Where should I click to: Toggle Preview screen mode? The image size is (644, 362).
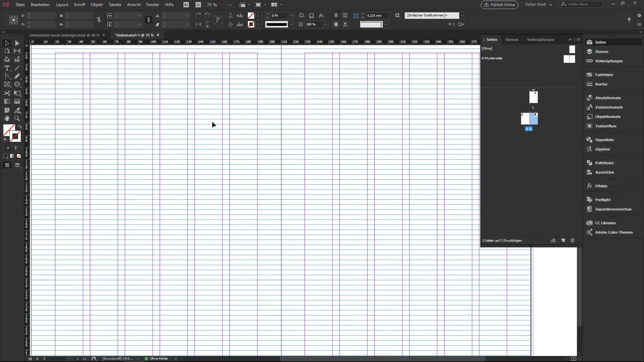pyautogui.click(x=17, y=165)
